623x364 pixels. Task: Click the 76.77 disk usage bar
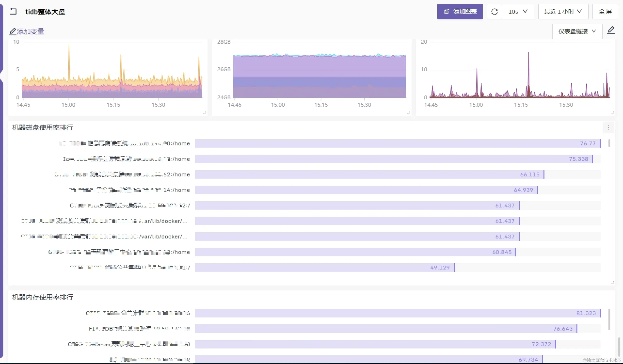(x=397, y=143)
